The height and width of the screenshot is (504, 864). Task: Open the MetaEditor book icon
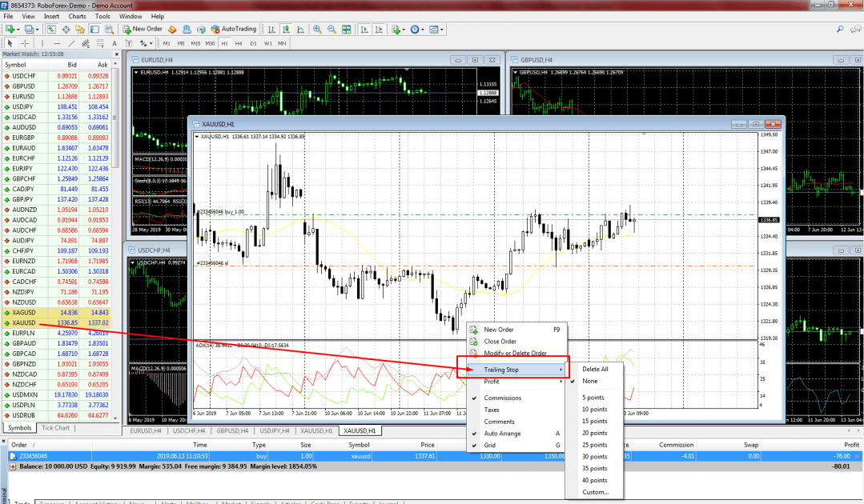pos(172,29)
